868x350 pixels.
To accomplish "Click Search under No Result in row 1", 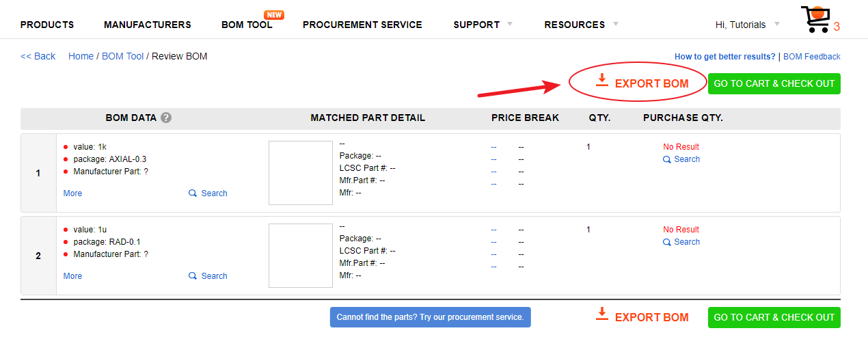I will (x=681, y=159).
